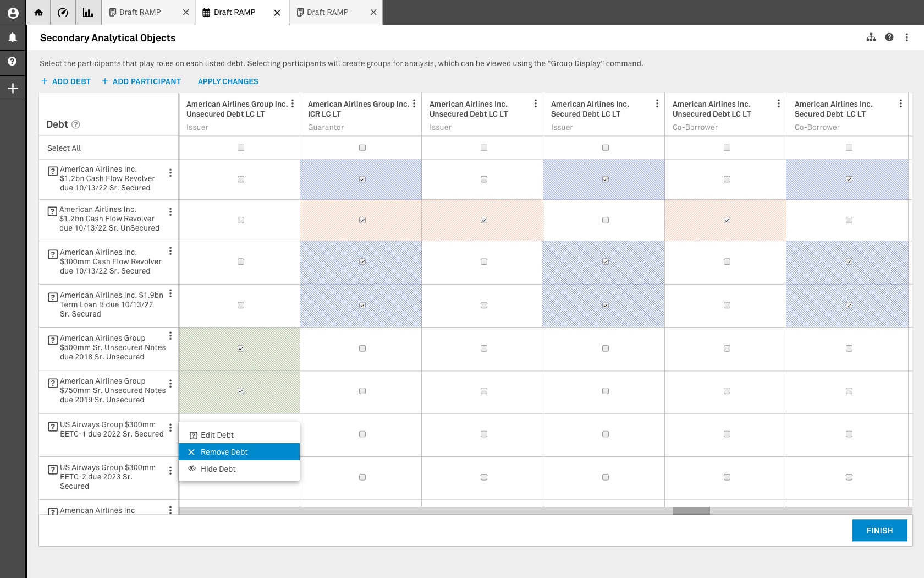The image size is (924, 578).
Task: Choose Hide Debt in the context menu
Action: pos(239,469)
